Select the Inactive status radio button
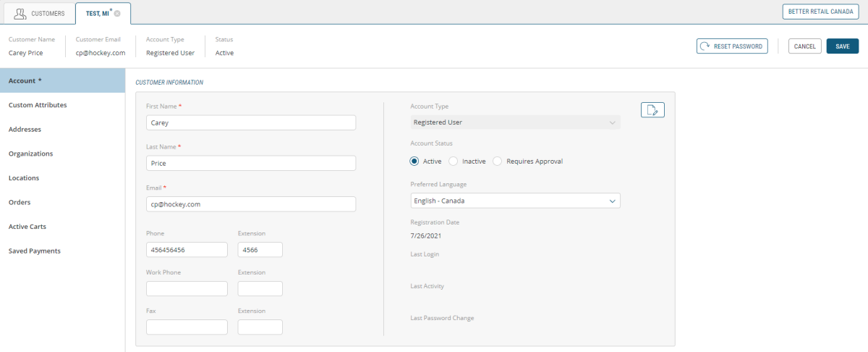Screen dimensions: 868x352 tap(454, 162)
